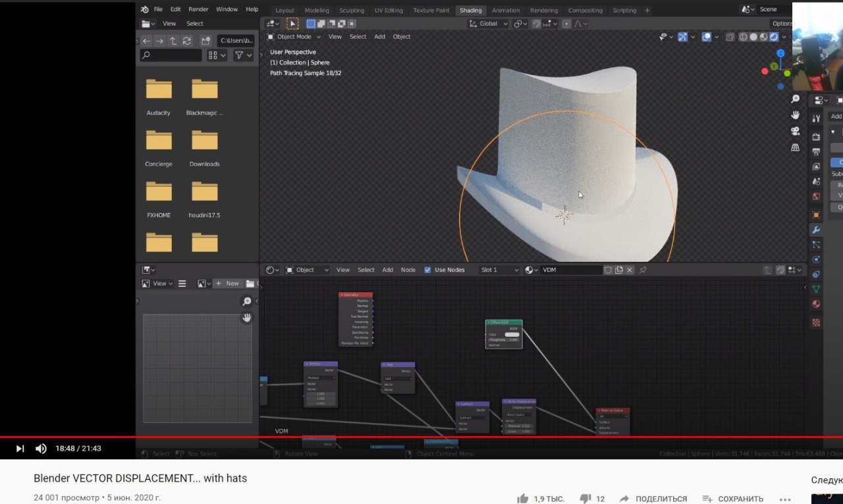Open the viewport shading options dropdown
The image size is (843, 504).
click(x=785, y=37)
